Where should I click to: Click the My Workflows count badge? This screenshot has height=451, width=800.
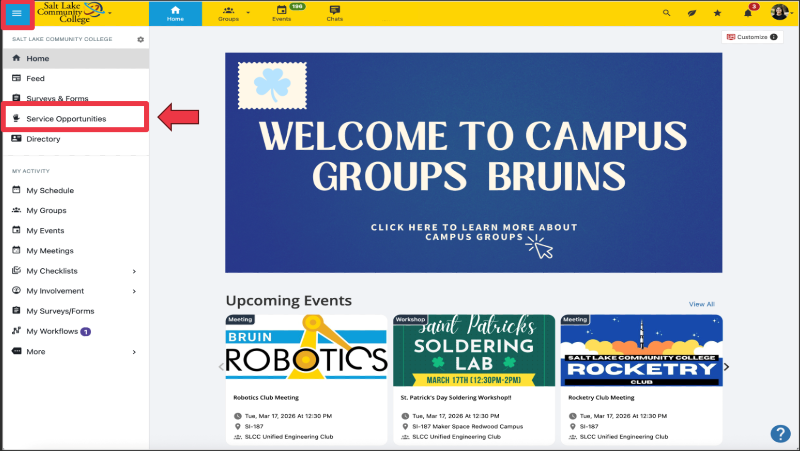pyautogui.click(x=86, y=332)
